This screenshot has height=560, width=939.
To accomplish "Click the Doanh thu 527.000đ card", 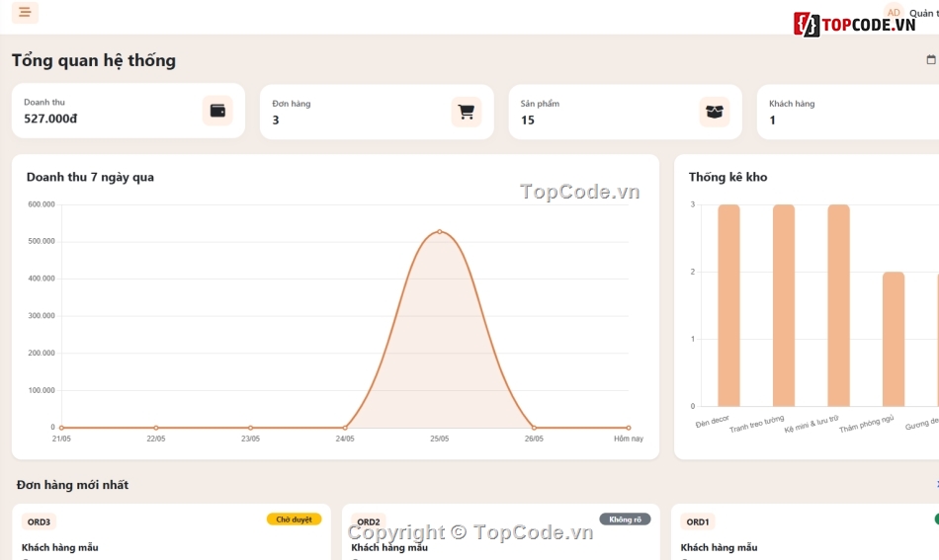I will tap(128, 111).
